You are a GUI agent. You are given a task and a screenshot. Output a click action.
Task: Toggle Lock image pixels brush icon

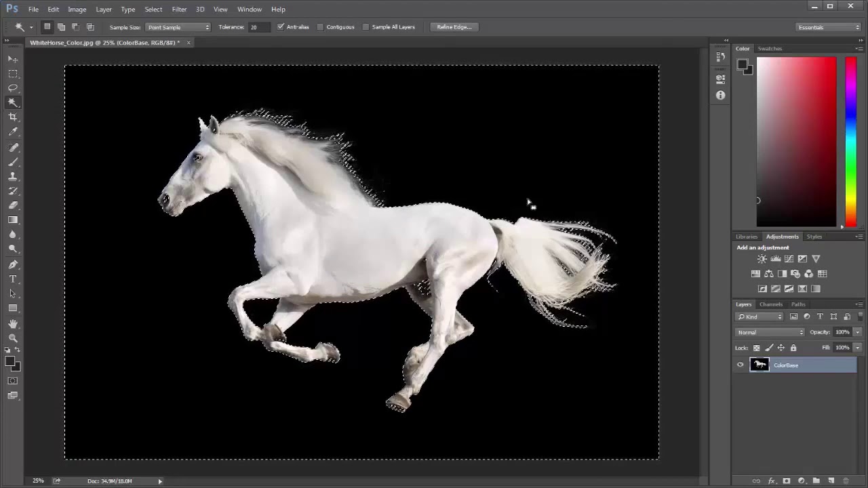(769, 348)
